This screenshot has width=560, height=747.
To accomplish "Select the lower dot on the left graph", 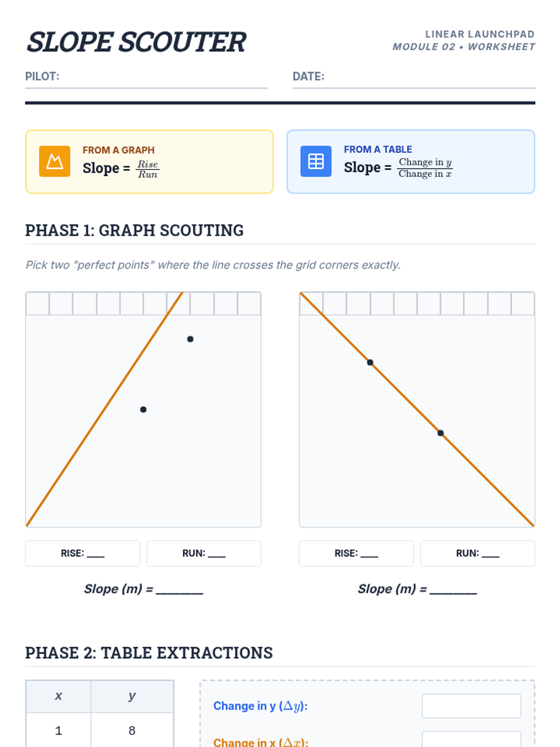I will coord(143,409).
